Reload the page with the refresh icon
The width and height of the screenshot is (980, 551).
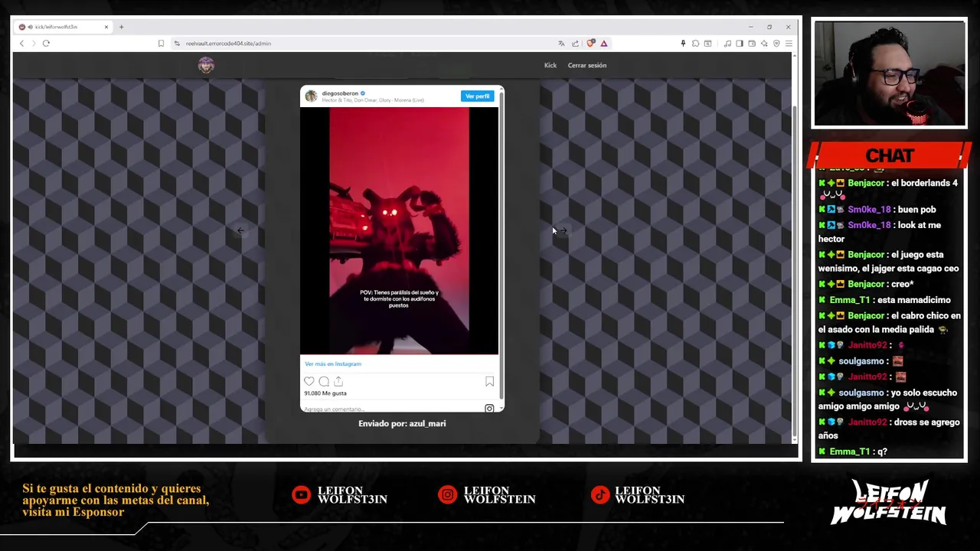46,44
